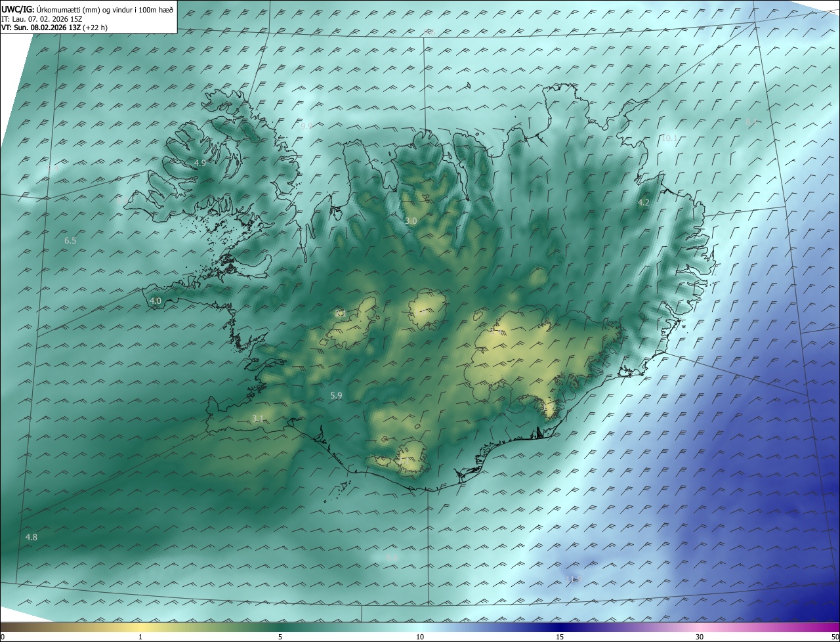Click the 3.0 value label on the map
The height and width of the screenshot is (642, 840).
pyautogui.click(x=411, y=221)
